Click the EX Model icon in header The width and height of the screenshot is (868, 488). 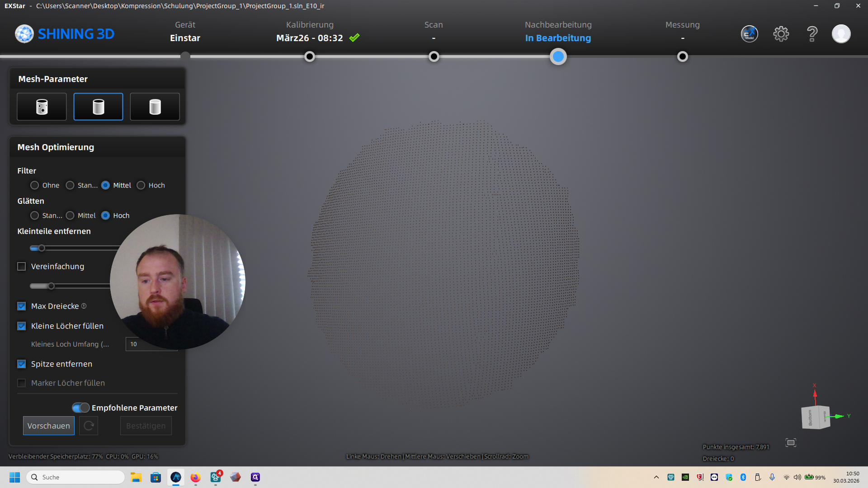pos(749,34)
